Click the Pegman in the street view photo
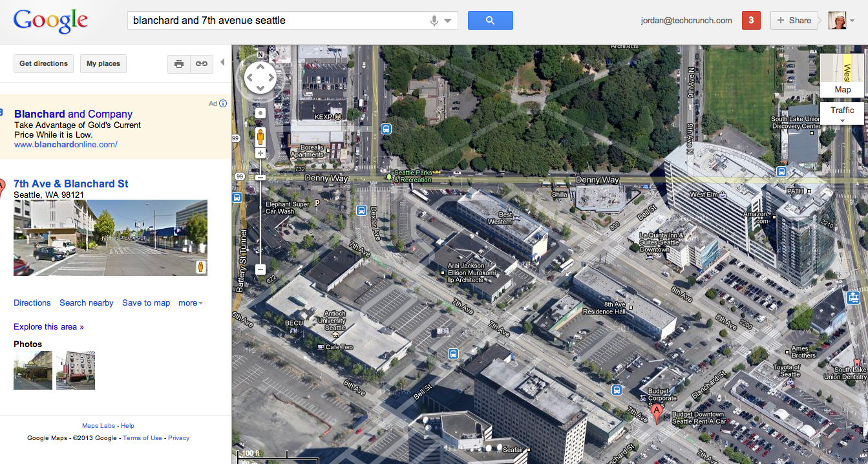868x464 pixels. point(200,268)
